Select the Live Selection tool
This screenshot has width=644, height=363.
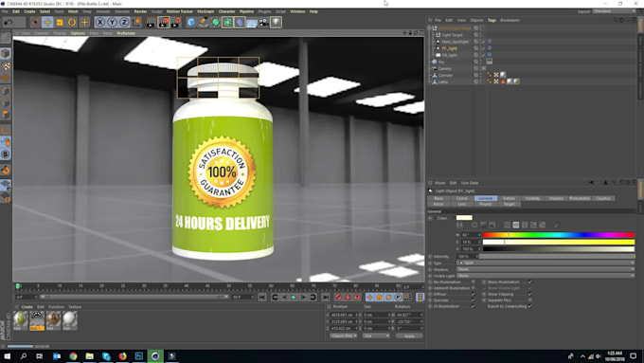[x=35, y=22]
